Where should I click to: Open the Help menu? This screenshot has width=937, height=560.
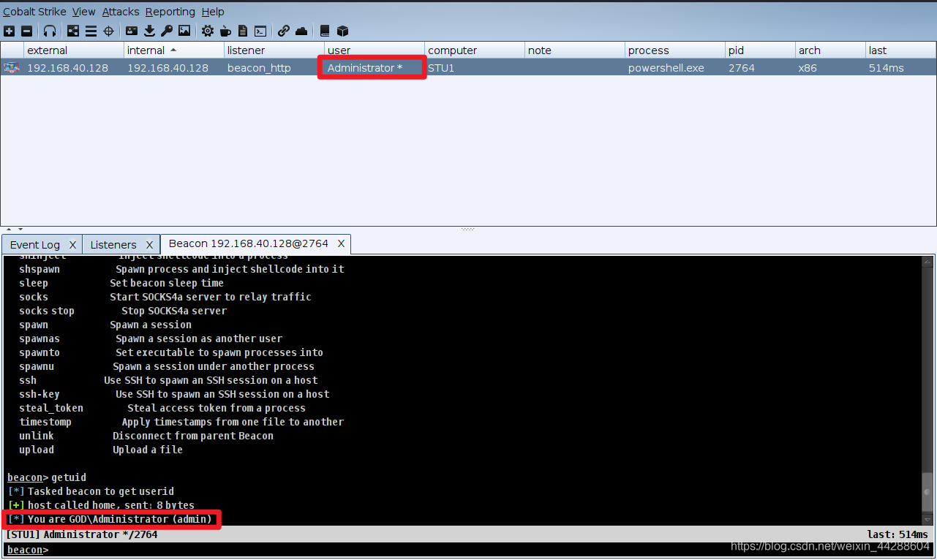(x=213, y=12)
